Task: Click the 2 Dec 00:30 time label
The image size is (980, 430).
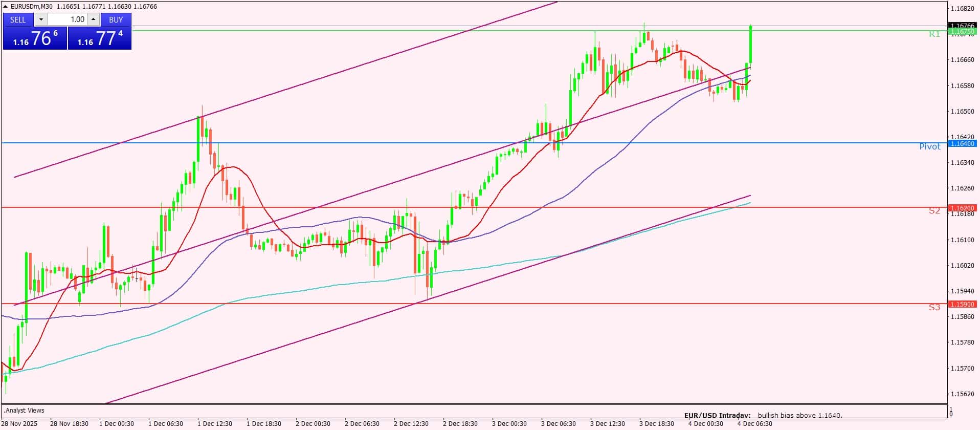Action: tap(313, 424)
